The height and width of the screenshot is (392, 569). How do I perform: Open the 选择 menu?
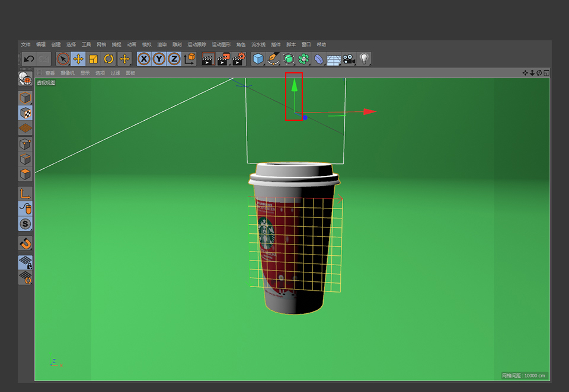pos(71,44)
